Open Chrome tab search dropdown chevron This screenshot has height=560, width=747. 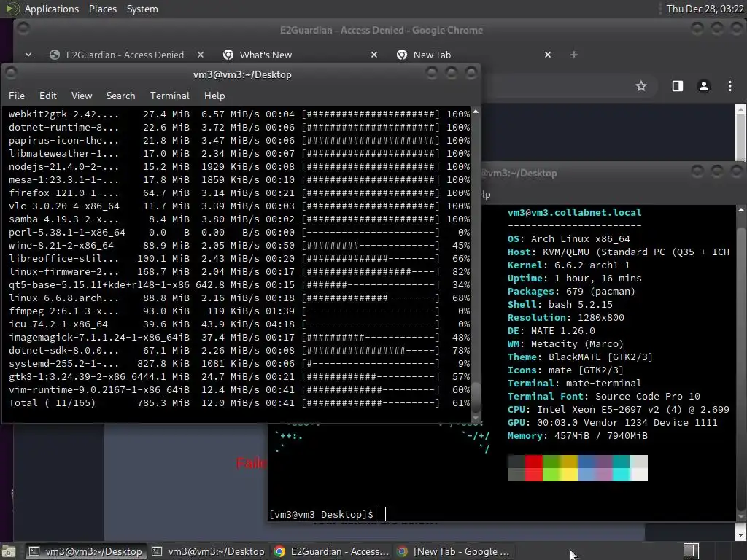(28, 55)
